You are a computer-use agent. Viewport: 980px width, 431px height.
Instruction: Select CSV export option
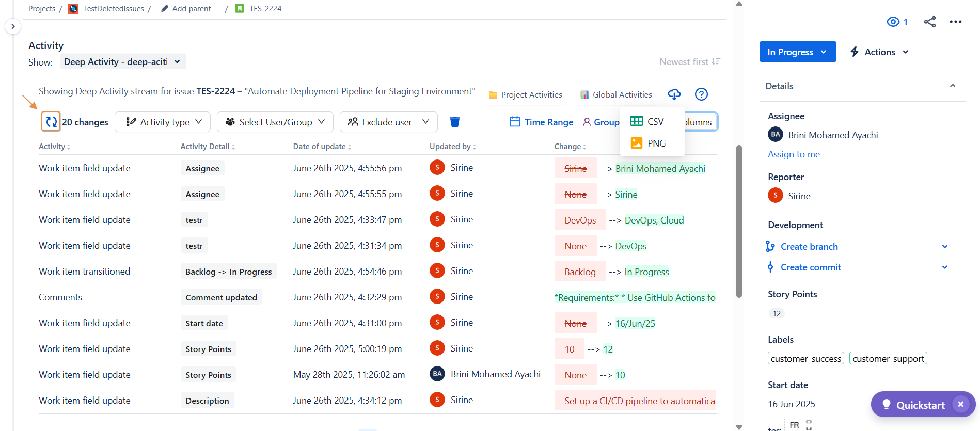tap(647, 121)
